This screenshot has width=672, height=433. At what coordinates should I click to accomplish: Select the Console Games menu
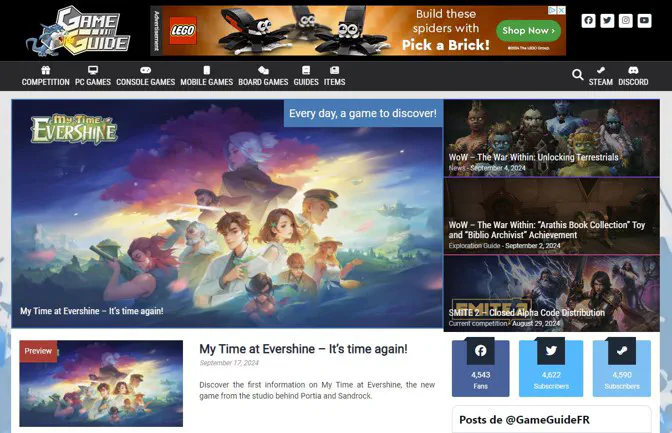click(146, 76)
